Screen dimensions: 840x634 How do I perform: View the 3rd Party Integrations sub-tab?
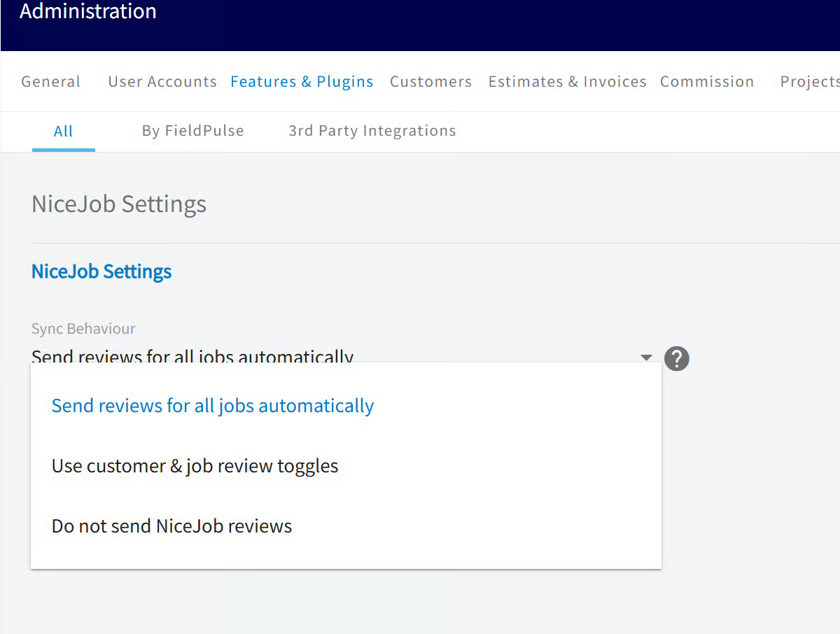(372, 131)
